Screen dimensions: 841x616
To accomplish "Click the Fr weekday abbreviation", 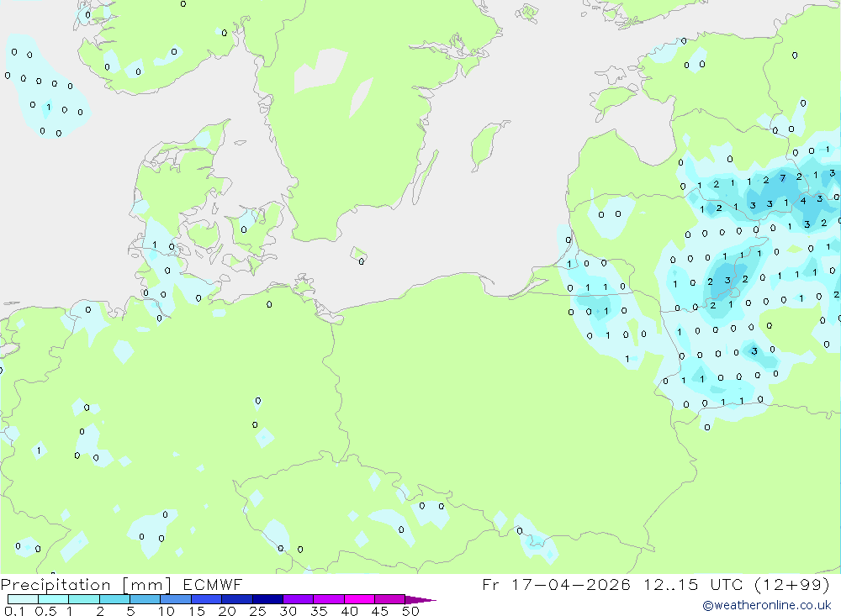I will point(491,584).
